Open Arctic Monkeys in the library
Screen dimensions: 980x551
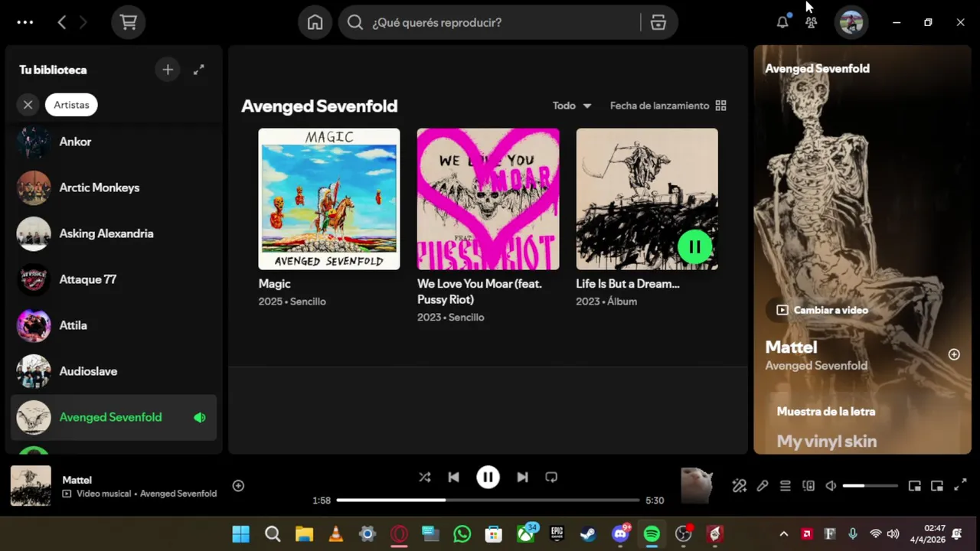113,187
